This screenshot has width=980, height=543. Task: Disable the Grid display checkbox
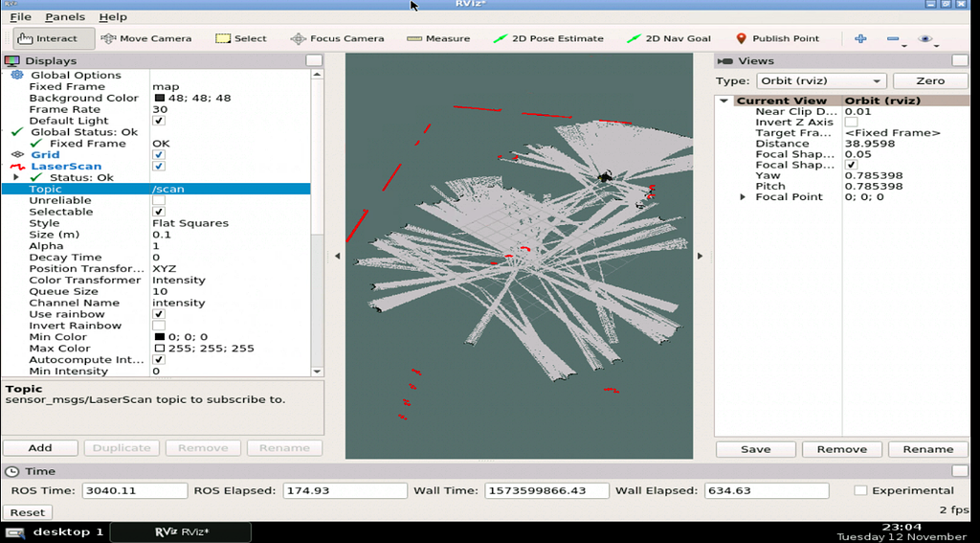[159, 154]
